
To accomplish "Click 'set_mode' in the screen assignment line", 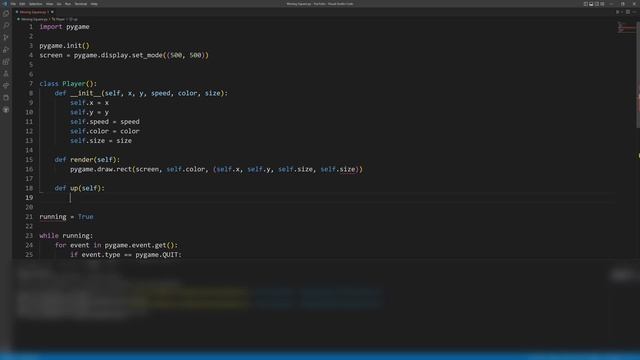I will point(147,55).
